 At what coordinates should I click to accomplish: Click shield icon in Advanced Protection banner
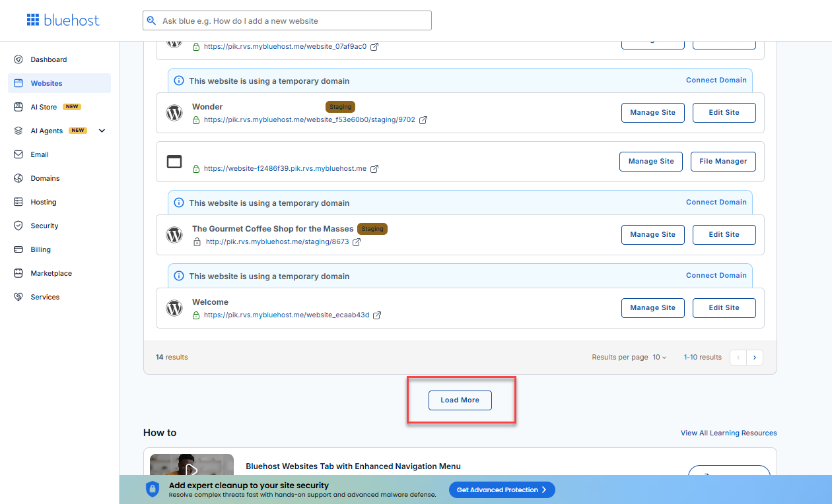click(153, 489)
